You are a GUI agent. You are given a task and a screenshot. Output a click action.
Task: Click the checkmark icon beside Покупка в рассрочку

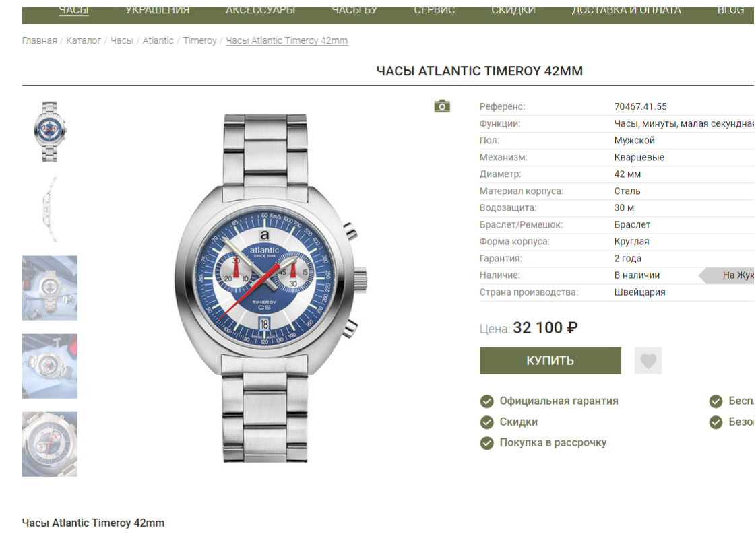pyautogui.click(x=487, y=443)
